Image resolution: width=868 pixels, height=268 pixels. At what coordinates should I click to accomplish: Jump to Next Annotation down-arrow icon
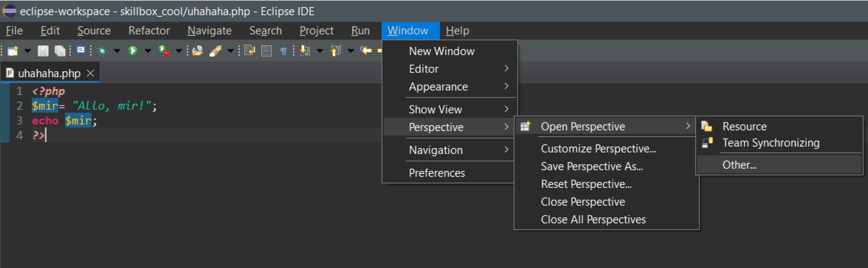(305, 51)
